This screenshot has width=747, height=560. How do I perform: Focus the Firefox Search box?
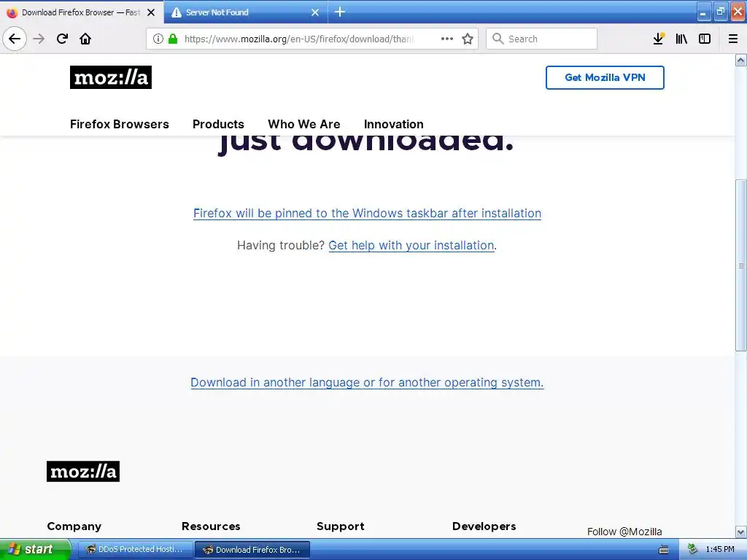pyautogui.click(x=541, y=39)
